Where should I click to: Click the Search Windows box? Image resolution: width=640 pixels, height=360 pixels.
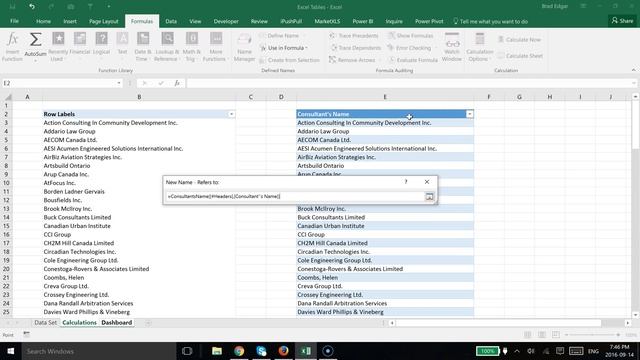tap(98, 351)
